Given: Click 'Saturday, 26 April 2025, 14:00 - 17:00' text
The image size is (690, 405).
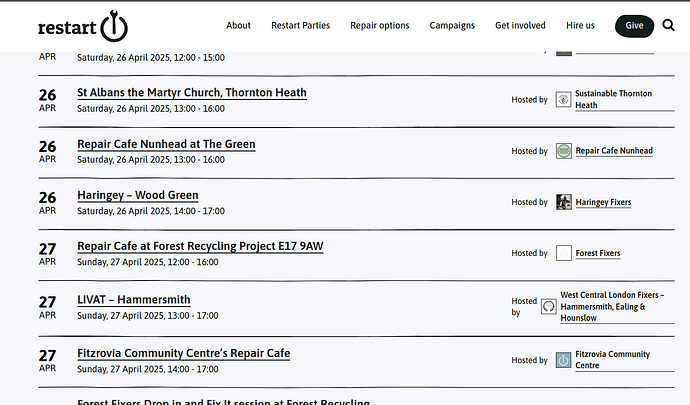Looking at the screenshot, I should (151, 211).
